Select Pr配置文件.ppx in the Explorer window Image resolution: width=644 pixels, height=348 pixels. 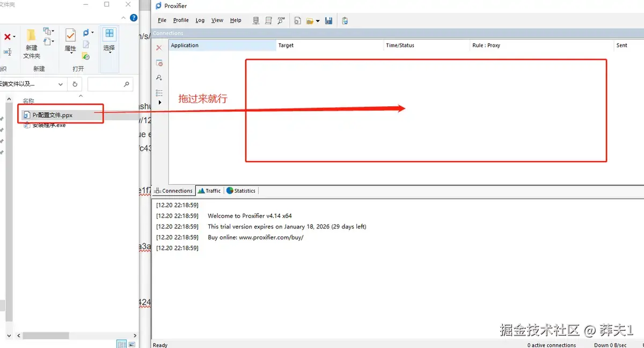click(x=52, y=115)
